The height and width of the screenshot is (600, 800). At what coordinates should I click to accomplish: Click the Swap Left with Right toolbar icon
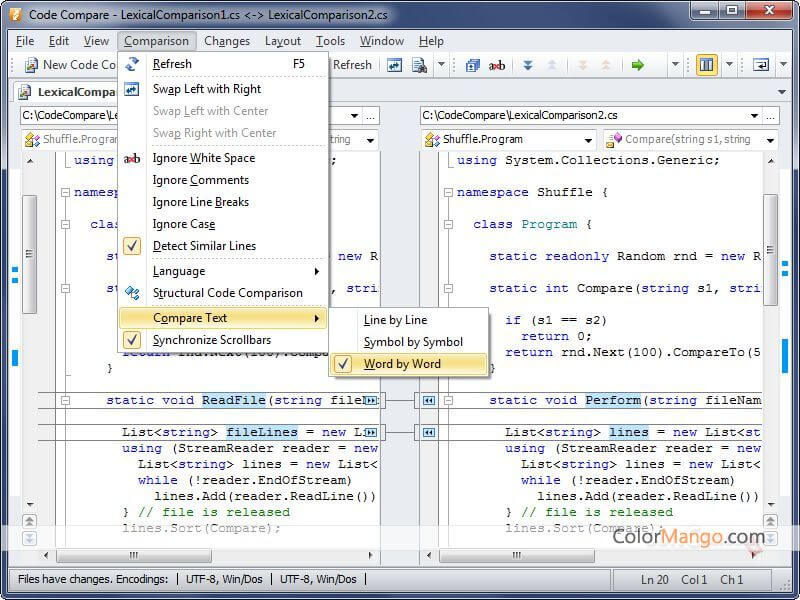click(394, 65)
